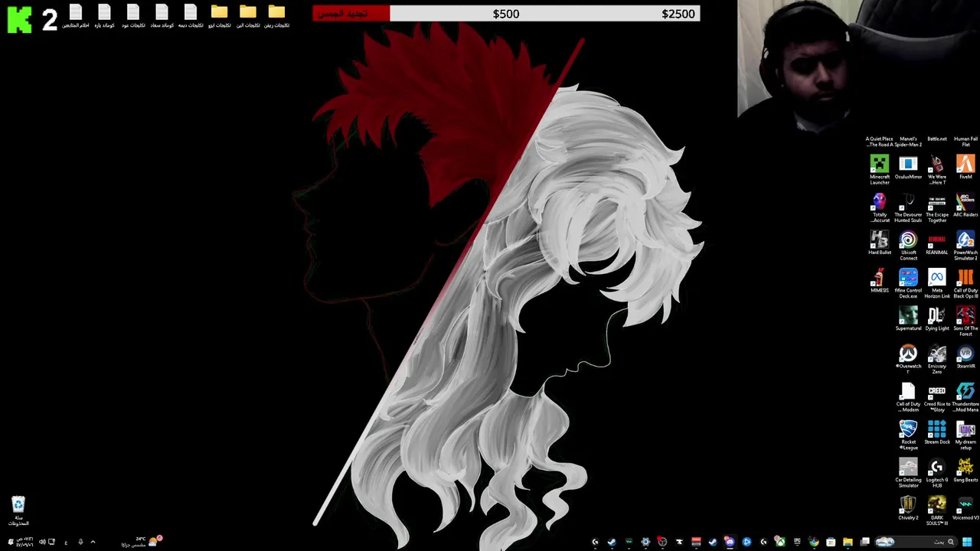Select the Meta Horizon Link shortcut
The height and width of the screenshot is (551, 980).
pos(936,284)
